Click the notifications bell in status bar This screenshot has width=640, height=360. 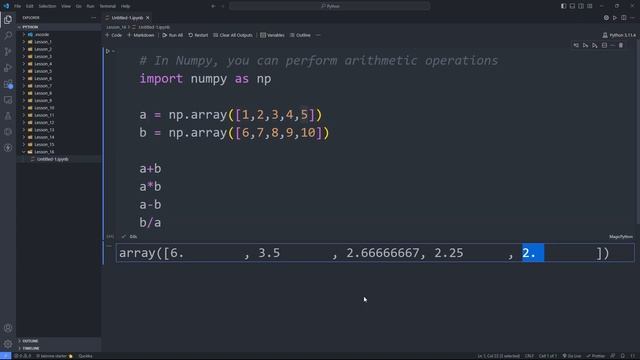(x=623, y=356)
